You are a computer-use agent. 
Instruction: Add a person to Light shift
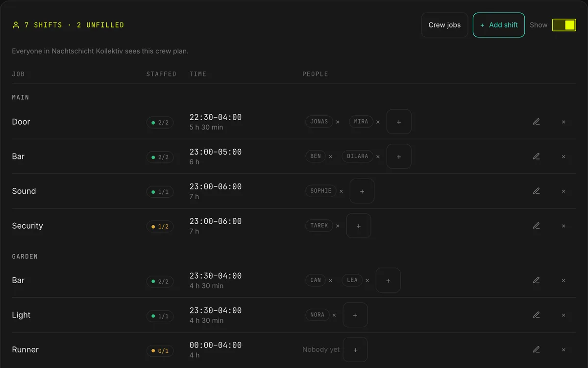point(355,315)
